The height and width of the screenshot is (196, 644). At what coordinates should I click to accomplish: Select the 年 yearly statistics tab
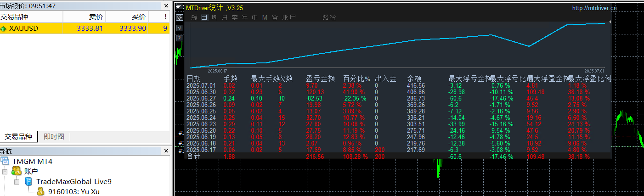click(x=245, y=17)
